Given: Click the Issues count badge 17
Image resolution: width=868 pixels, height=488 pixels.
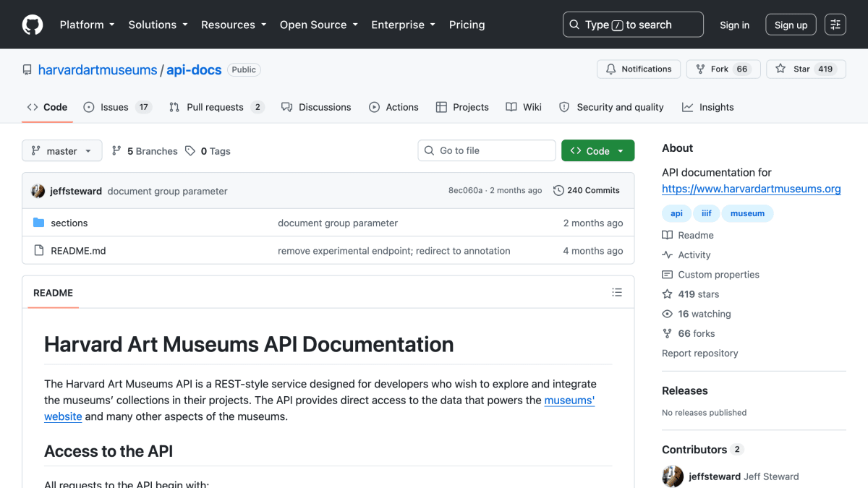Looking at the screenshot, I should coord(143,107).
